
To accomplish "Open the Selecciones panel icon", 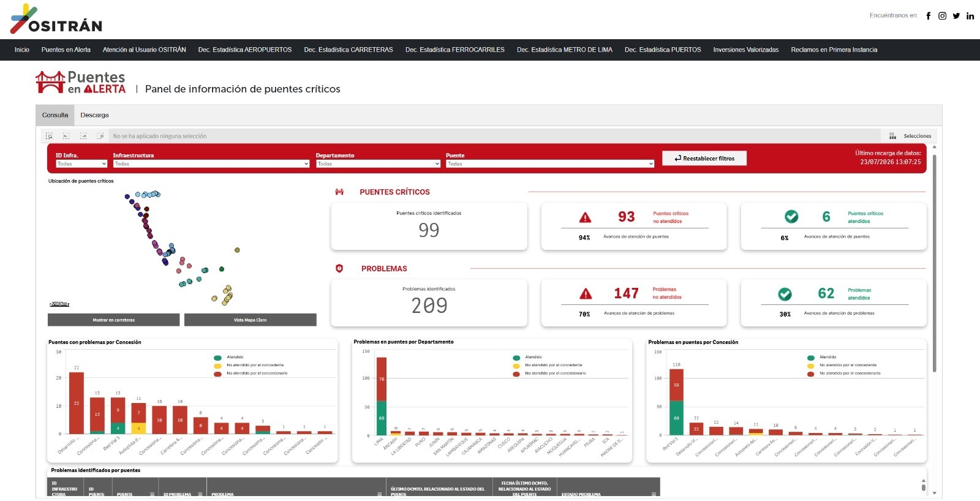I will click(x=892, y=136).
